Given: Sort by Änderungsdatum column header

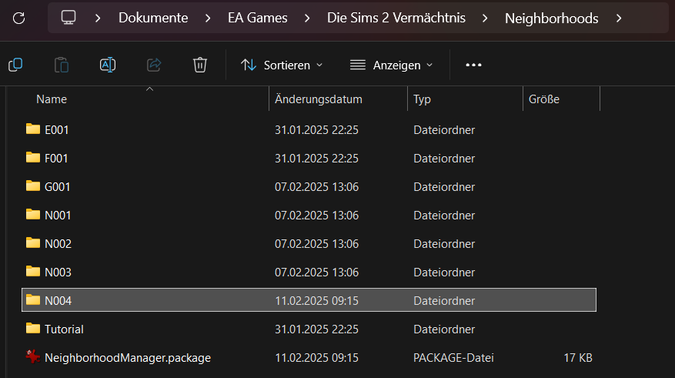Looking at the screenshot, I should point(319,99).
